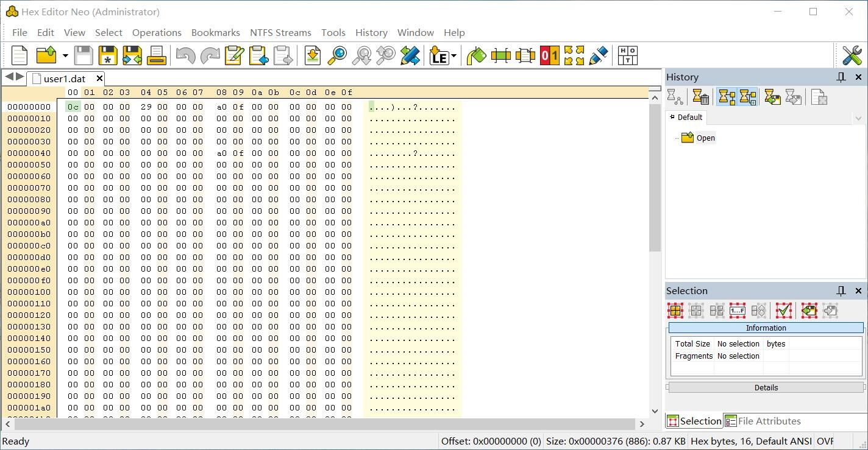
Task: Switch to the File Attributes tab
Action: (x=763, y=421)
